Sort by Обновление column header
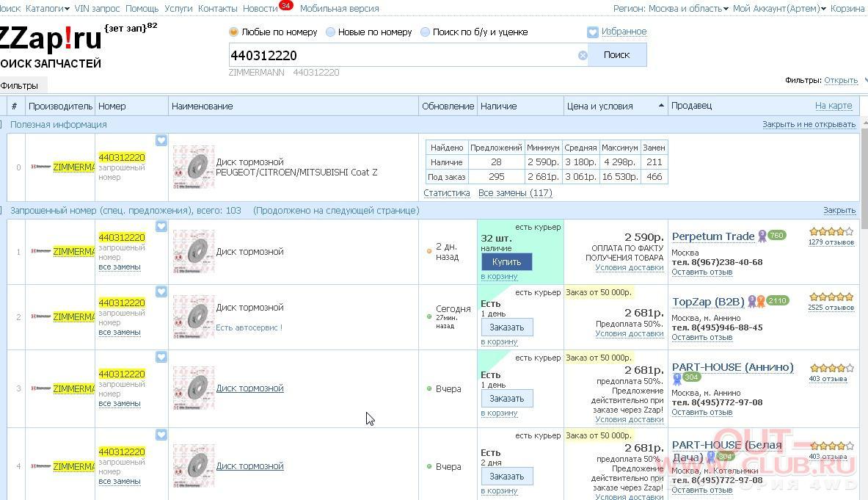Viewport: 868px width, 500px height. point(448,106)
